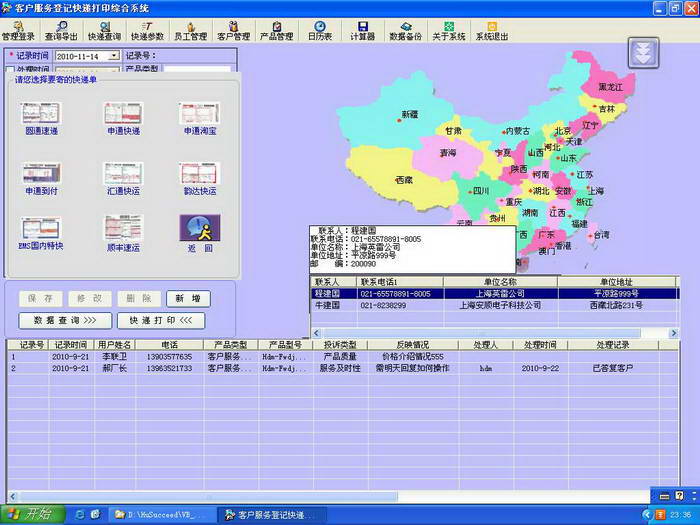Image resolution: width=700 pixels, height=525 pixels.
Task: Select contact row 牛建国
Action: (x=495, y=305)
